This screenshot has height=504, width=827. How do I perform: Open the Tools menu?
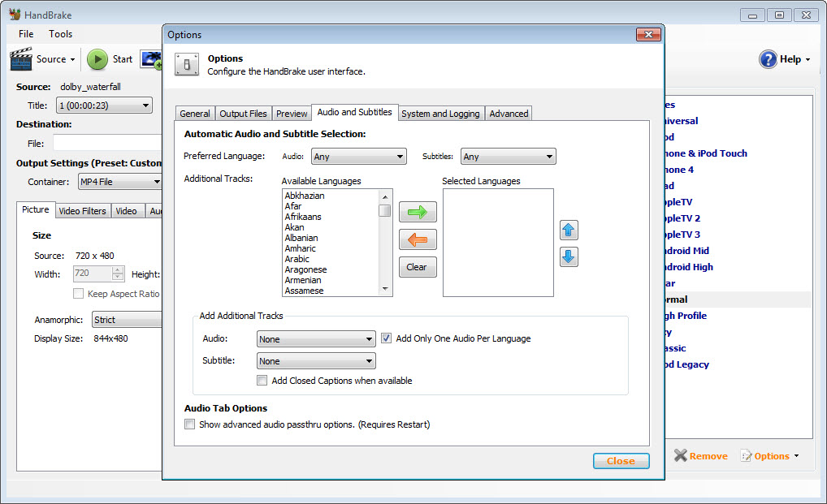point(61,34)
